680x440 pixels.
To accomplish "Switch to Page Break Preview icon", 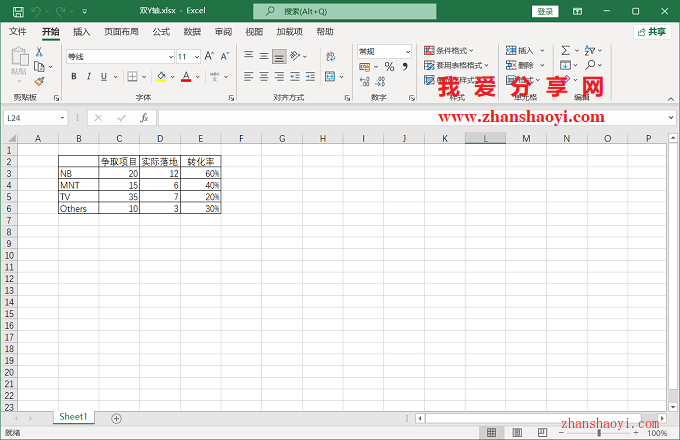I will point(542,432).
